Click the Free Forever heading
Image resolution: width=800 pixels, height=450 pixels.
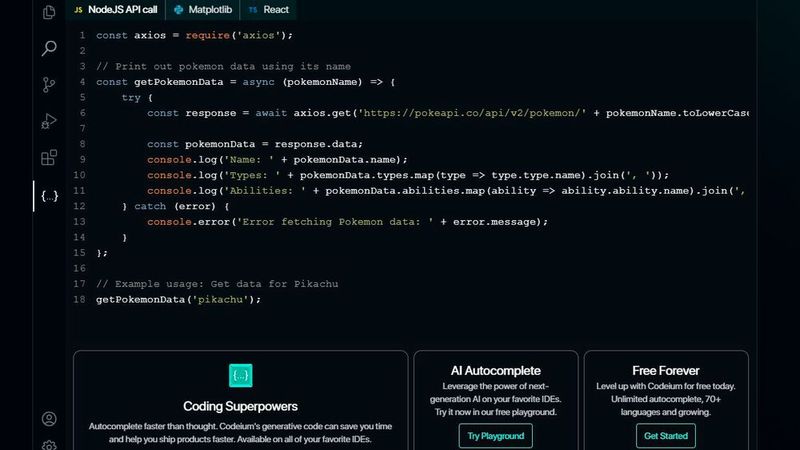(x=666, y=370)
